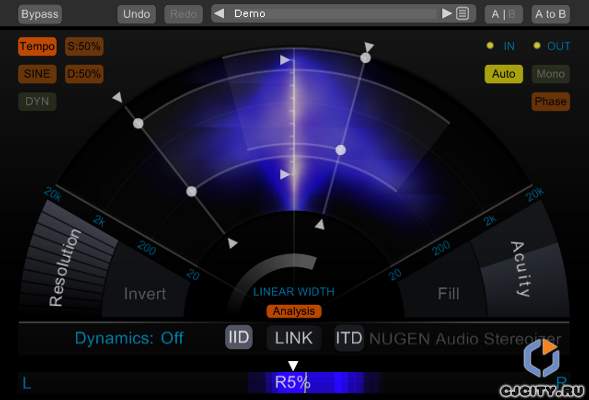Change the SINE waveform type
Image resolution: width=589 pixels, height=400 pixels.
click(37, 74)
